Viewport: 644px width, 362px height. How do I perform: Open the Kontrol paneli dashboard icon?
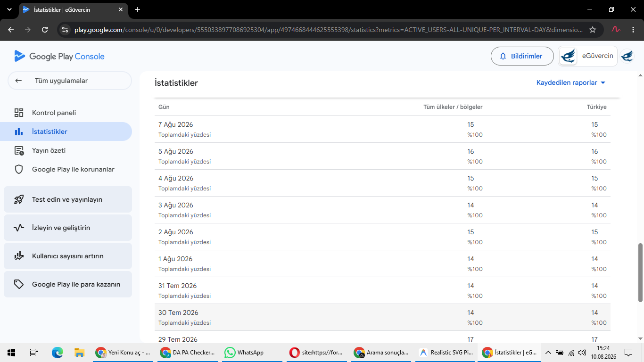(x=19, y=113)
